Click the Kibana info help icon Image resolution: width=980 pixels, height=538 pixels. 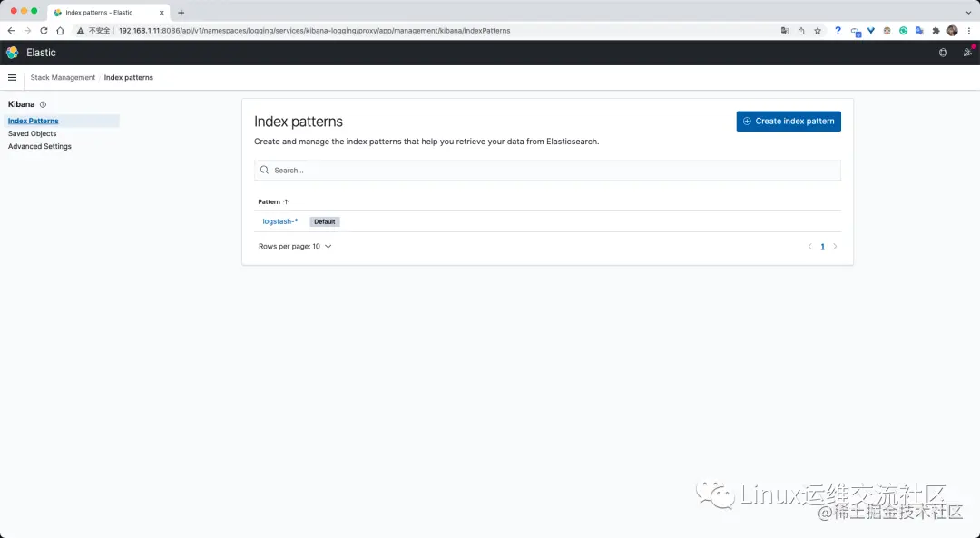tap(43, 104)
